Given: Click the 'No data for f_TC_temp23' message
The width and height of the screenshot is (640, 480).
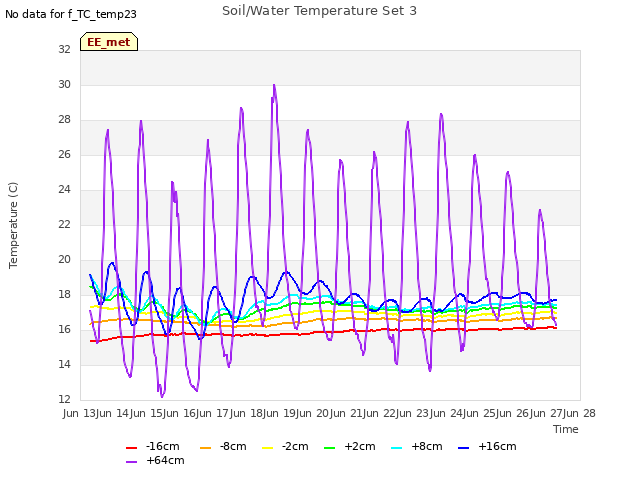Looking at the screenshot, I should pos(71,14).
